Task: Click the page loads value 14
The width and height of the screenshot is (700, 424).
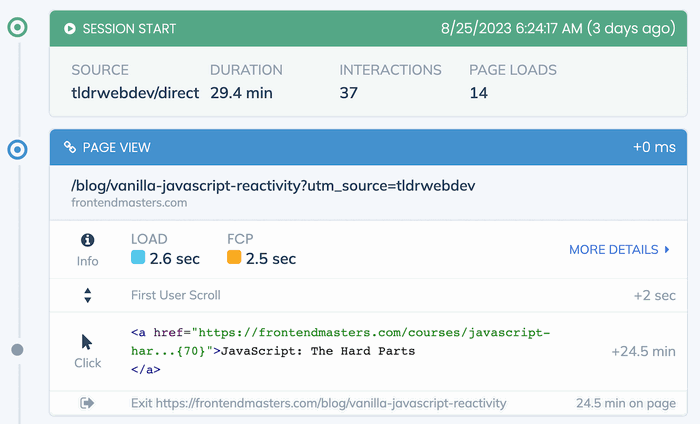Action: pos(479,93)
